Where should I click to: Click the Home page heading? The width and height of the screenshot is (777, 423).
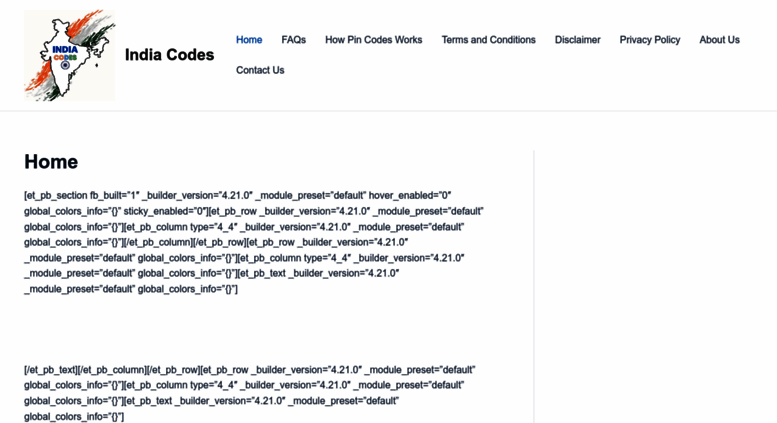click(51, 162)
